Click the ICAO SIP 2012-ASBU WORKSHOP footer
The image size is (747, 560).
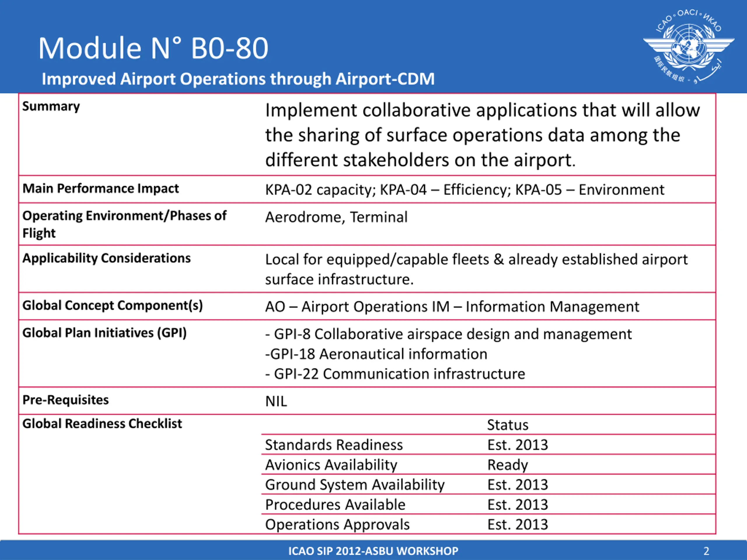click(x=373, y=551)
